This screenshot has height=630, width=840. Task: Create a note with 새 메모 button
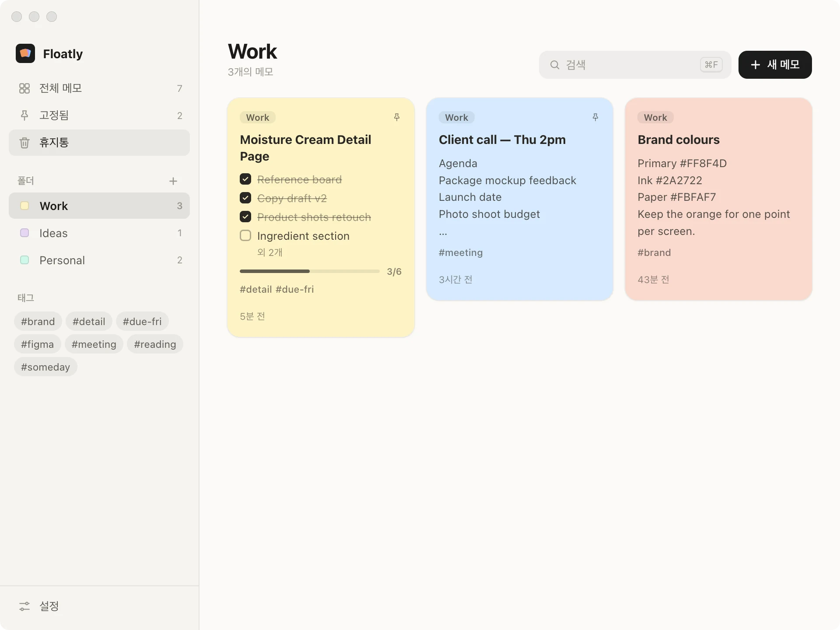pos(775,65)
